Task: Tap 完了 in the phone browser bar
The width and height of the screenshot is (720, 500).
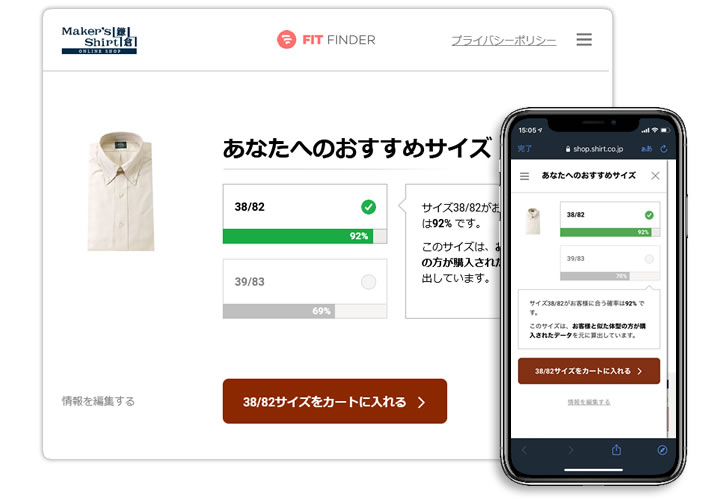Action: [524, 149]
